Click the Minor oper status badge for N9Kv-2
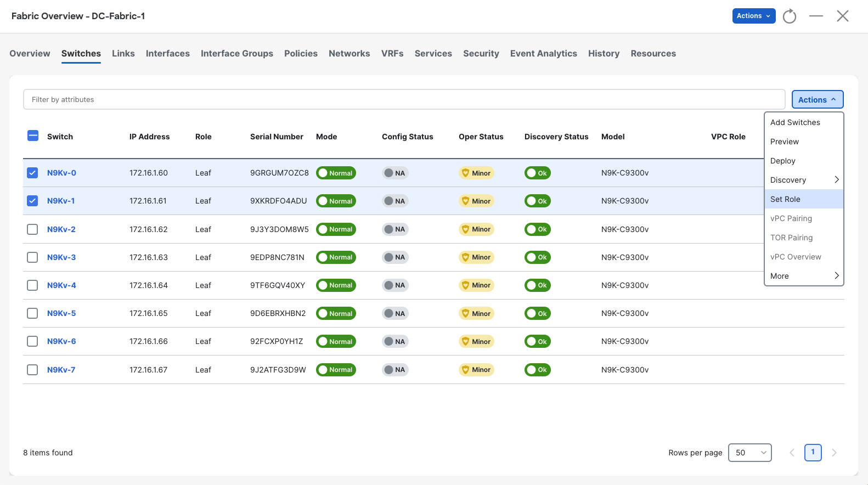 (476, 229)
